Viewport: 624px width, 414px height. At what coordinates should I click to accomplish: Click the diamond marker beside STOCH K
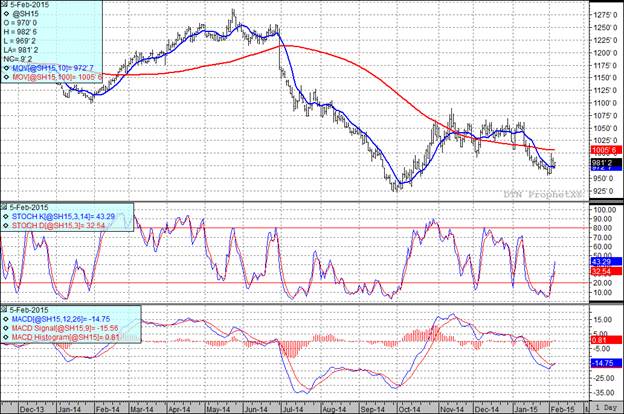click(x=6, y=217)
